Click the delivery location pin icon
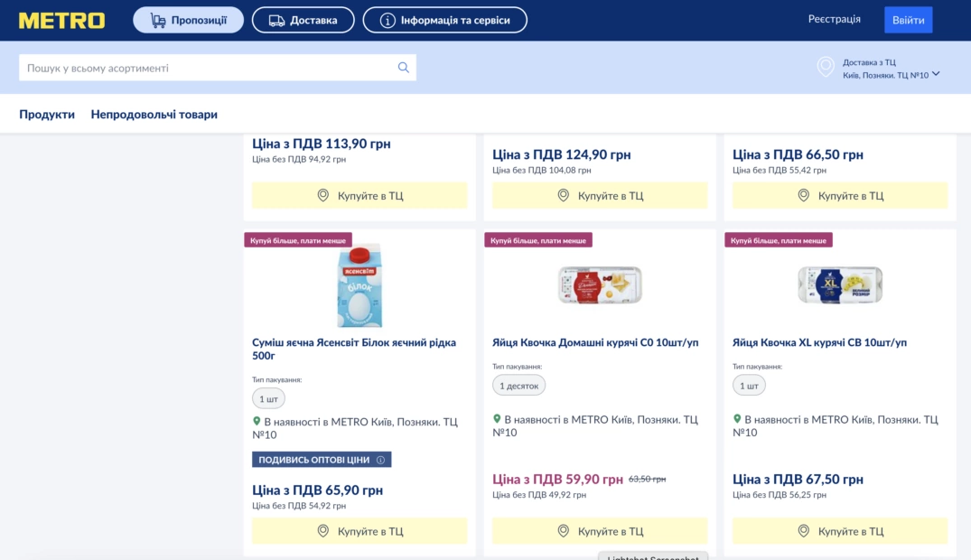This screenshot has height=560, width=971. click(x=825, y=67)
